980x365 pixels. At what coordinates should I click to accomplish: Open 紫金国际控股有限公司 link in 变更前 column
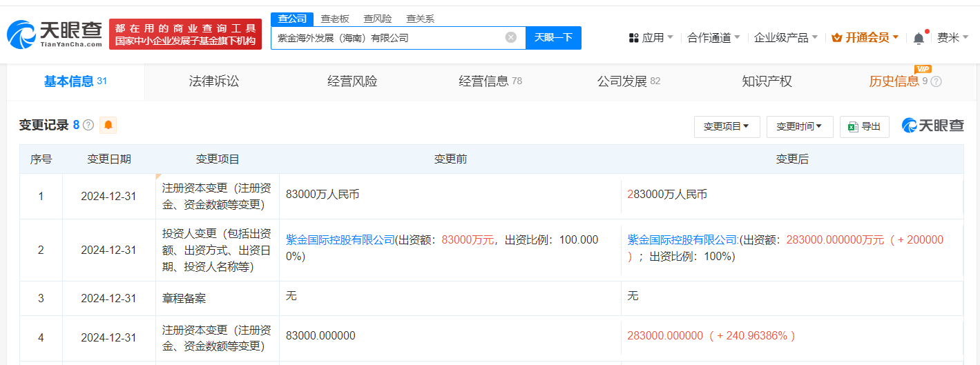(340, 240)
